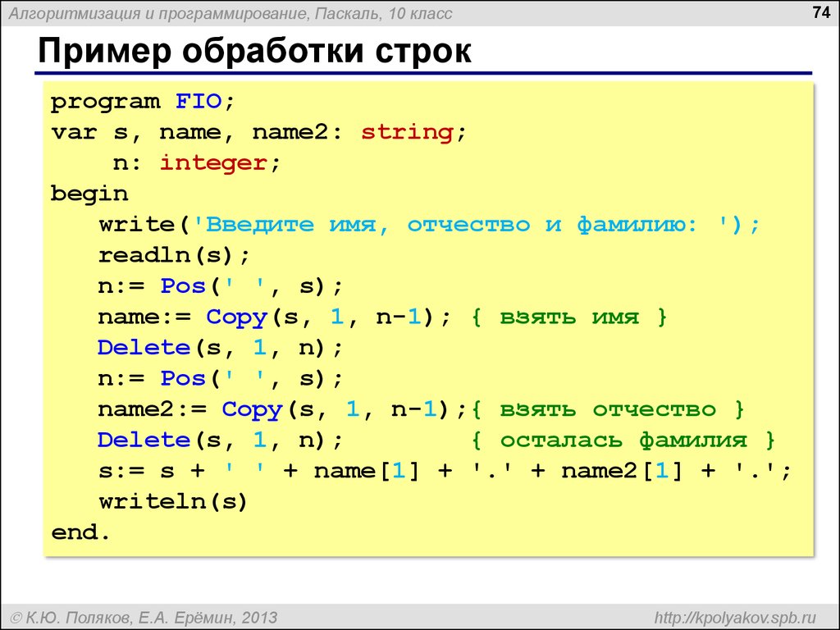Select the comment "{ осталась фамилия }"
The image size is (840, 630).
click(623, 440)
